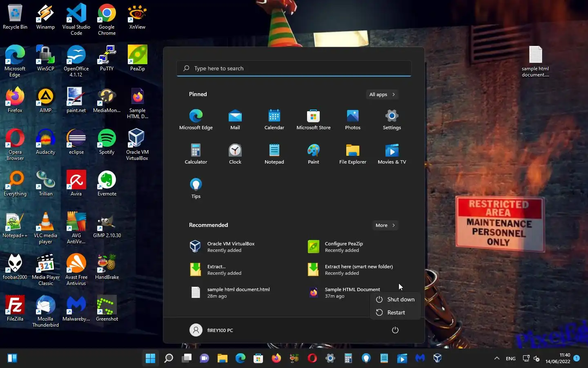Select PuTTY desktop shortcut

107,58
